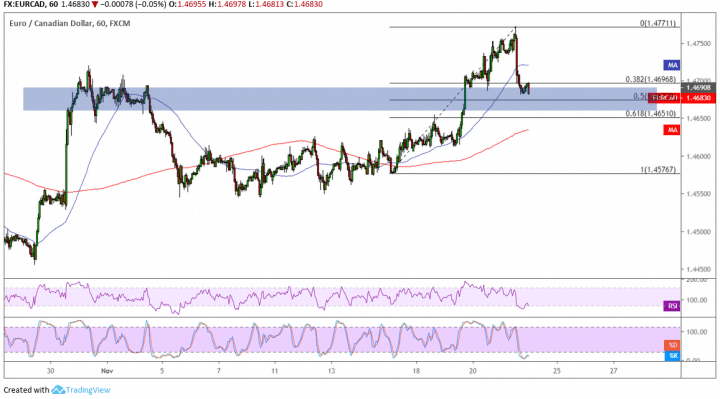Click the grey 1.46908 price axis label

coord(698,87)
